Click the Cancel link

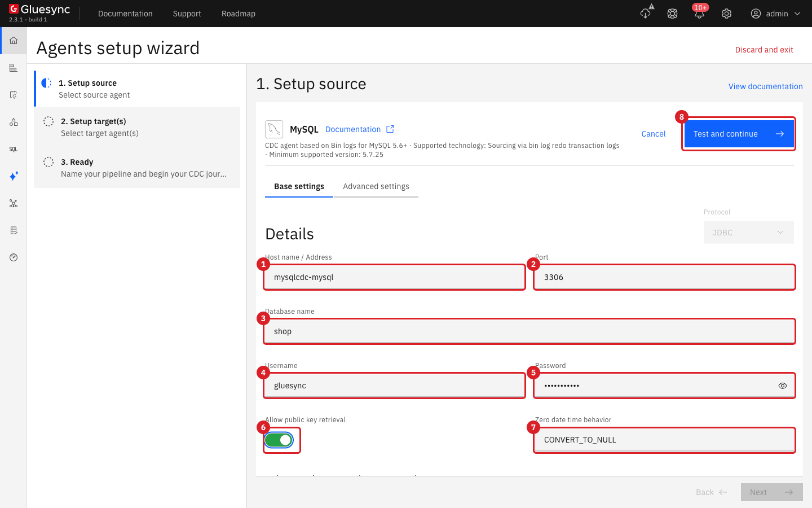coord(654,134)
